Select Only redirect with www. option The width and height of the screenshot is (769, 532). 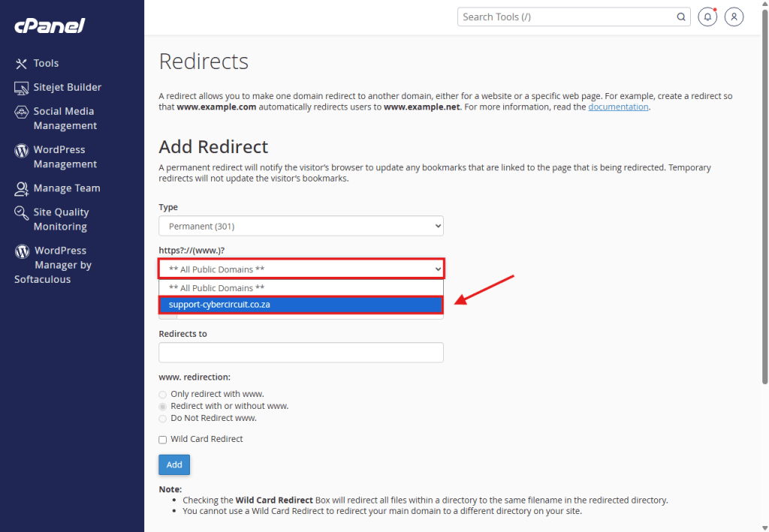(163, 394)
